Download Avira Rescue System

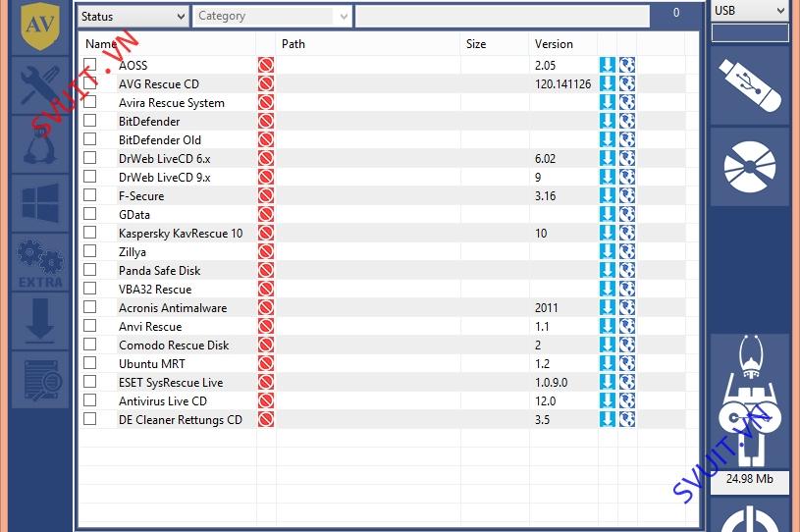pos(608,102)
